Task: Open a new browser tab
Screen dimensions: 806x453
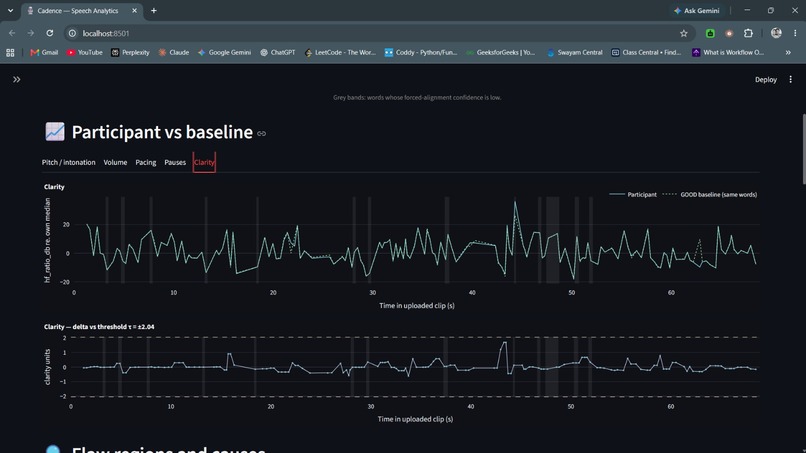Action: pos(154,10)
